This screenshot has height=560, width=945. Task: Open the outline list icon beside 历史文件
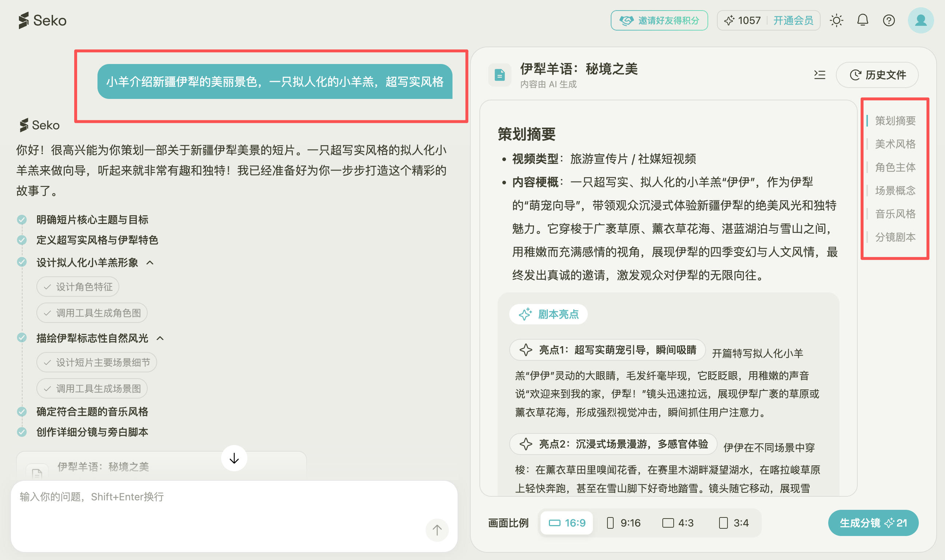click(x=820, y=75)
